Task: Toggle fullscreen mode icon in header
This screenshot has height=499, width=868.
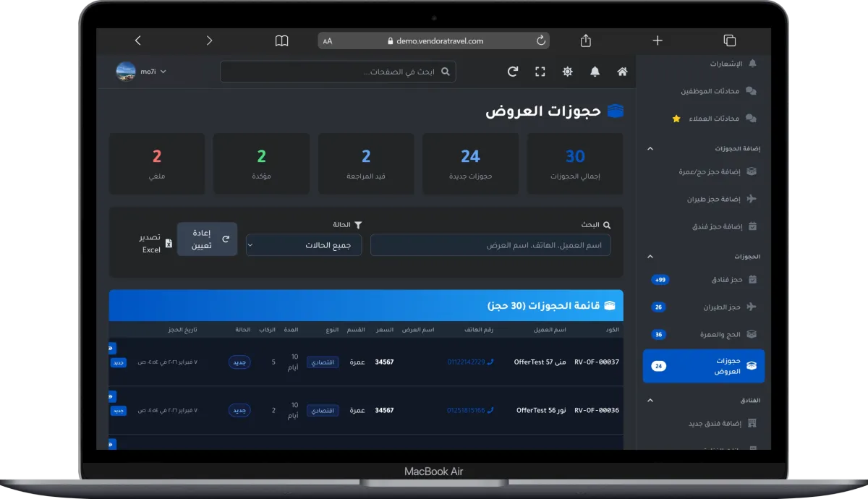Action: click(x=540, y=72)
